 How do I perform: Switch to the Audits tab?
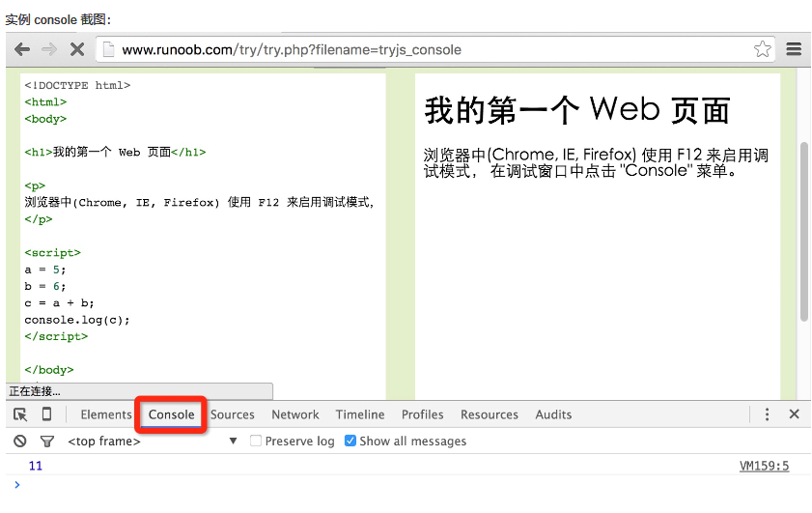[553, 414]
